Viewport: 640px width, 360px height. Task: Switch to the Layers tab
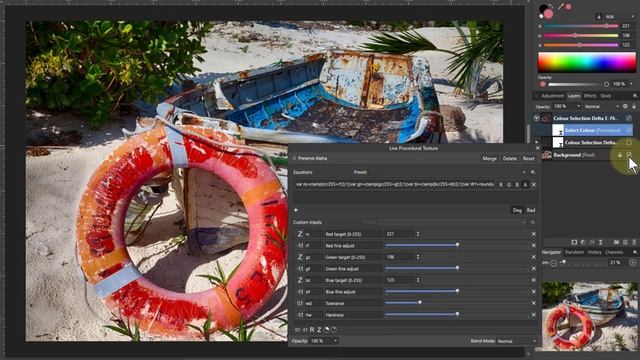point(574,96)
